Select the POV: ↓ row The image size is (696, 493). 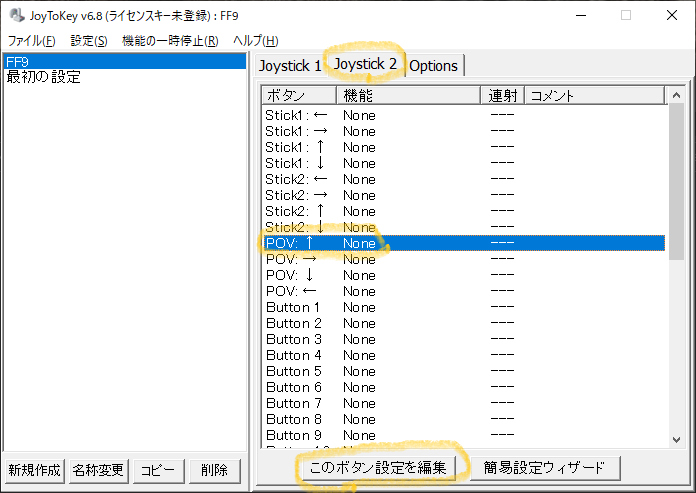tap(465, 275)
